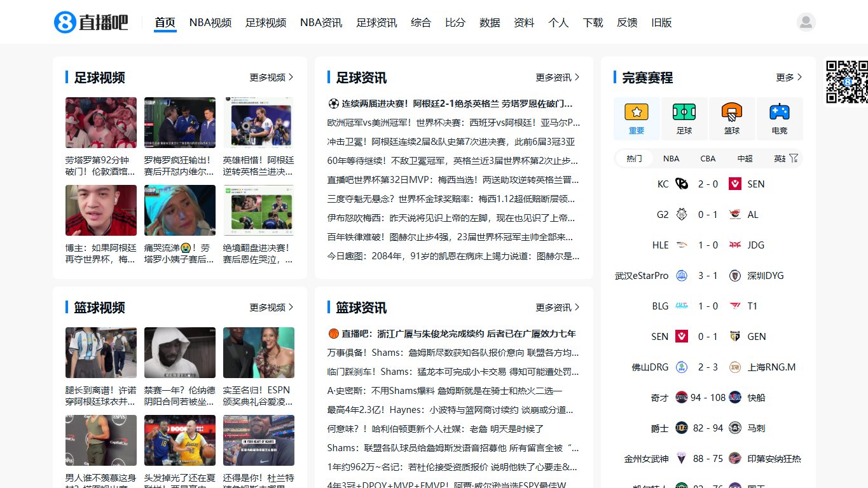Click 爵士 Jazz team logo
Screen dimensions: 868x488
tap(682, 428)
